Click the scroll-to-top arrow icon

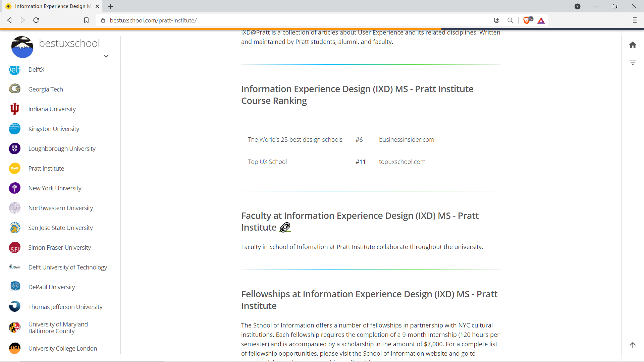coord(633,345)
